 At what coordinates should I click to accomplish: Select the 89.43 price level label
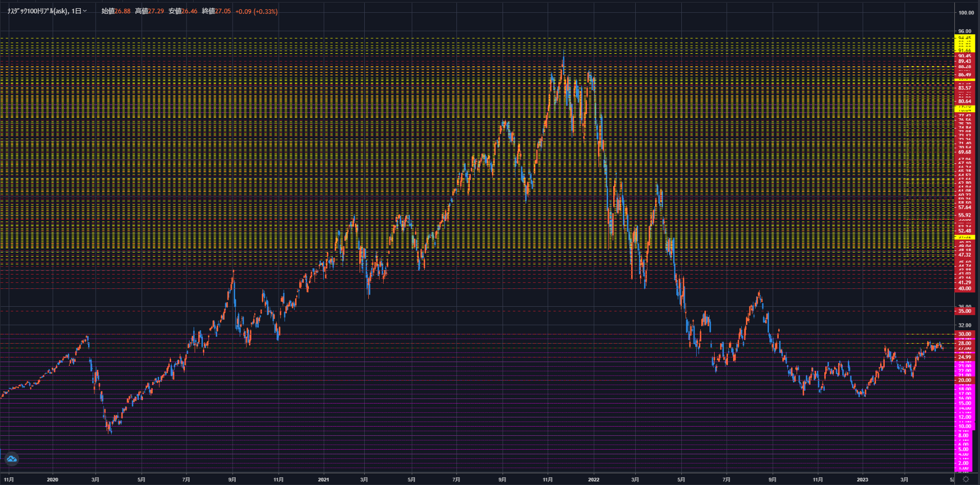click(965, 61)
